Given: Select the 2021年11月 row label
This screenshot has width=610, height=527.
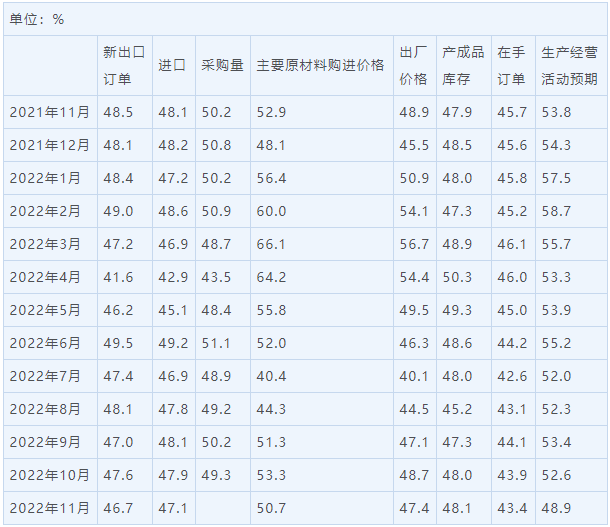Looking at the screenshot, I should (x=49, y=112).
